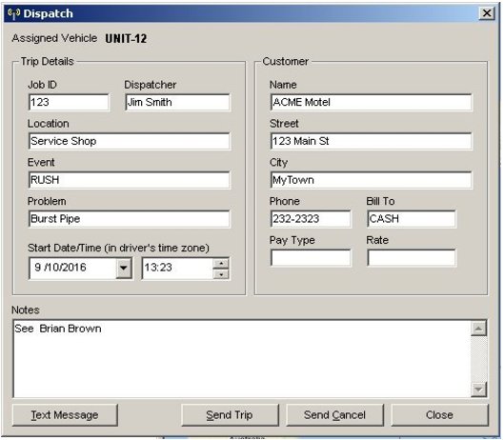504x440 pixels.
Task: Click the Dispatch antenna icon in title bar
Action: (x=14, y=14)
